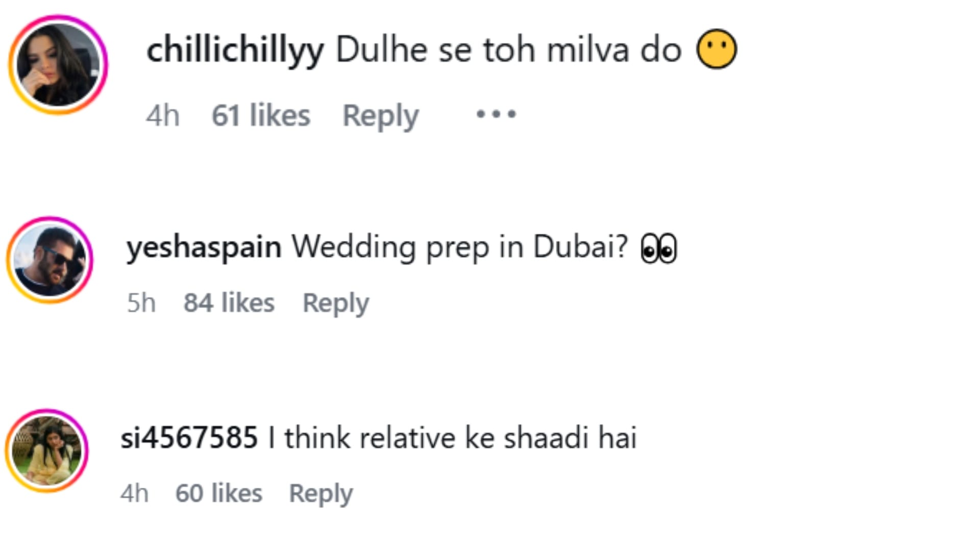Reply to chillichillyy's comment
Viewport: 980px width, 551px height.
[380, 116]
